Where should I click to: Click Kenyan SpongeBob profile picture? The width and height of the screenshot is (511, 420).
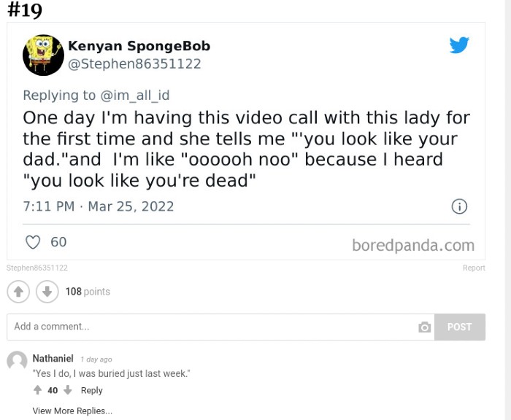[44, 55]
